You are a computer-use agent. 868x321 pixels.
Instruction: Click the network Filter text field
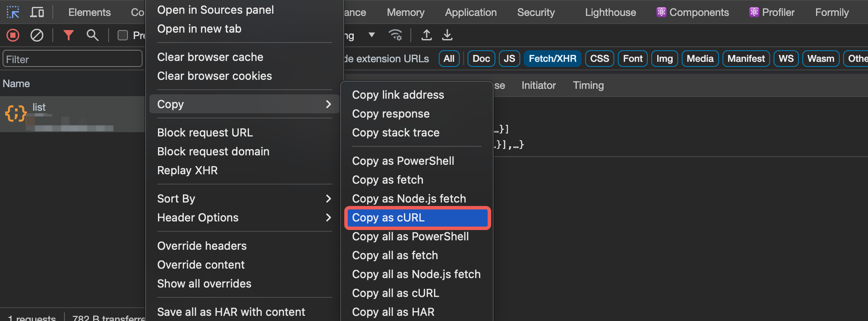tap(73, 59)
